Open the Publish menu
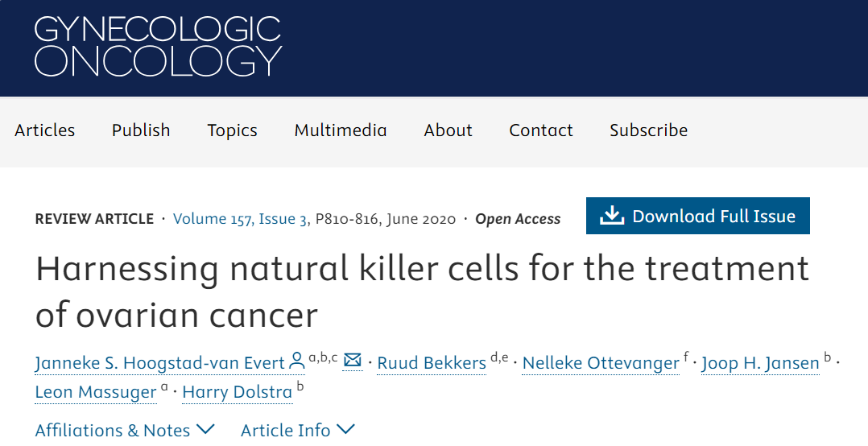 [x=141, y=130]
